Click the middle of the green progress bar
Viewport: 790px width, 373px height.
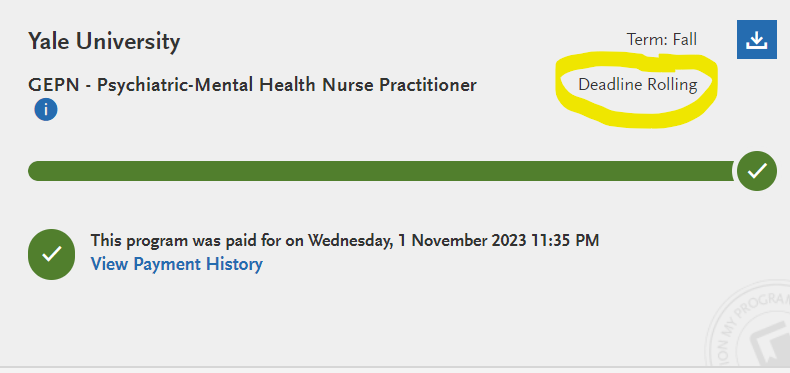pos(381,171)
